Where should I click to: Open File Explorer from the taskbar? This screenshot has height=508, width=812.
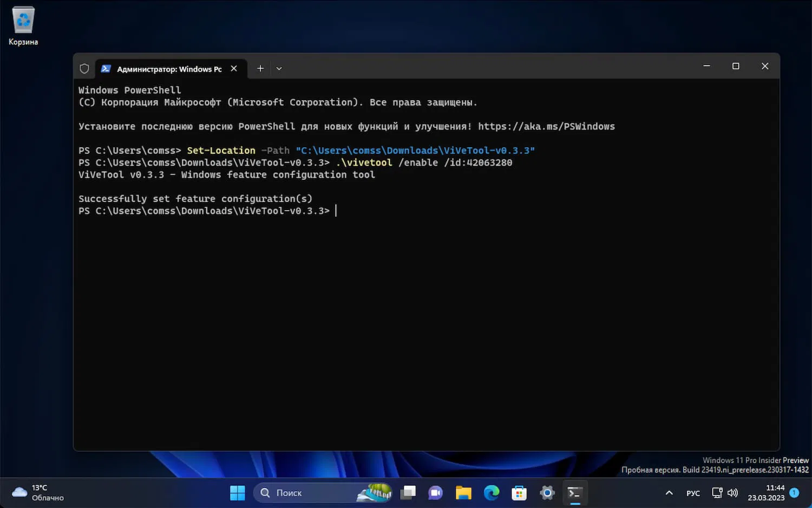(x=463, y=493)
